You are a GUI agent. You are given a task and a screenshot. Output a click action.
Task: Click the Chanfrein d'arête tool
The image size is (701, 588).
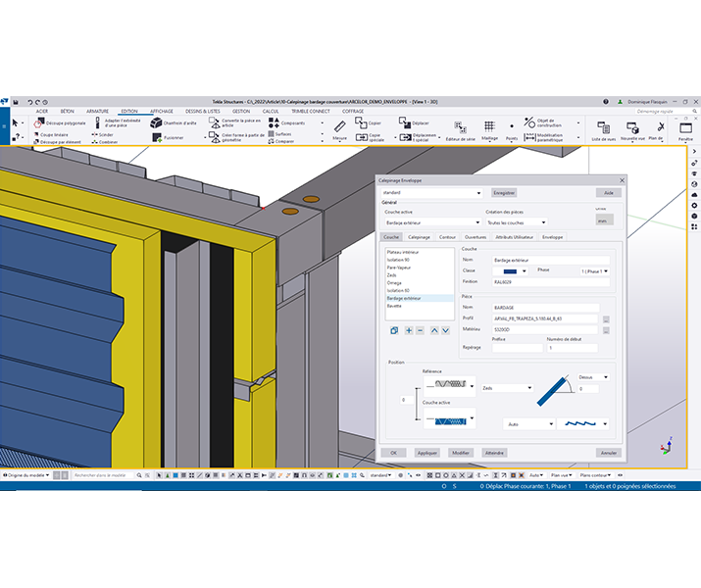click(x=156, y=123)
